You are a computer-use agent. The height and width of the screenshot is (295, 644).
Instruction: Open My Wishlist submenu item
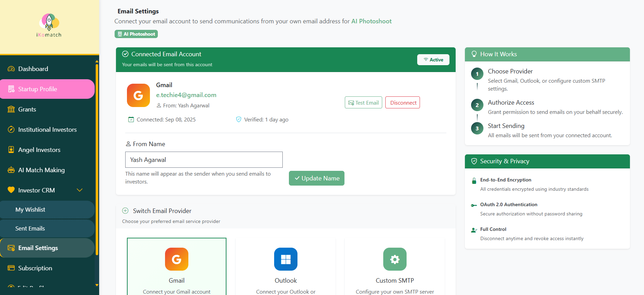tap(47, 210)
